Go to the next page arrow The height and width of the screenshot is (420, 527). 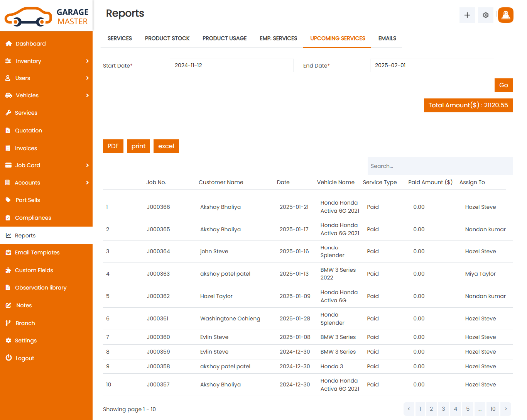tap(505, 409)
